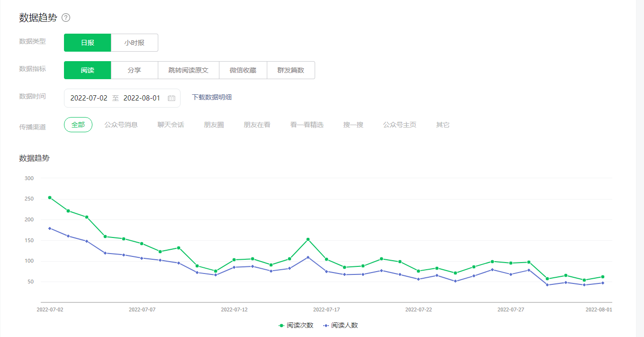This screenshot has width=644, height=337.
Task: Click the x-axis label 2022-07-12
Action: [x=234, y=310]
